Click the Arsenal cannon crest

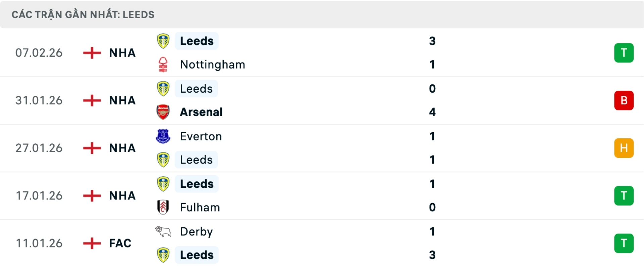click(163, 112)
